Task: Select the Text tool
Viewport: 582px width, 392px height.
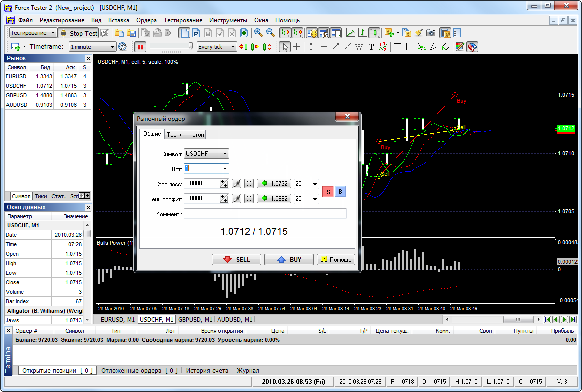Action: (x=370, y=46)
